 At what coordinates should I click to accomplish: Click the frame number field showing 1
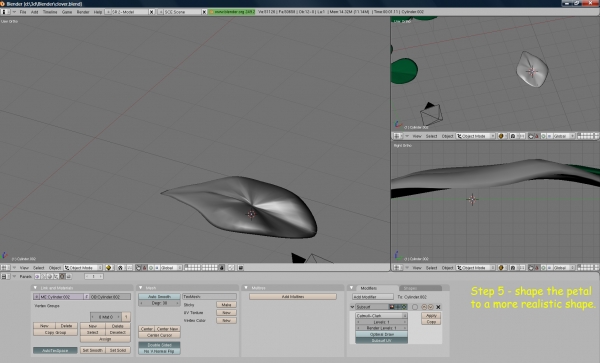point(94,276)
